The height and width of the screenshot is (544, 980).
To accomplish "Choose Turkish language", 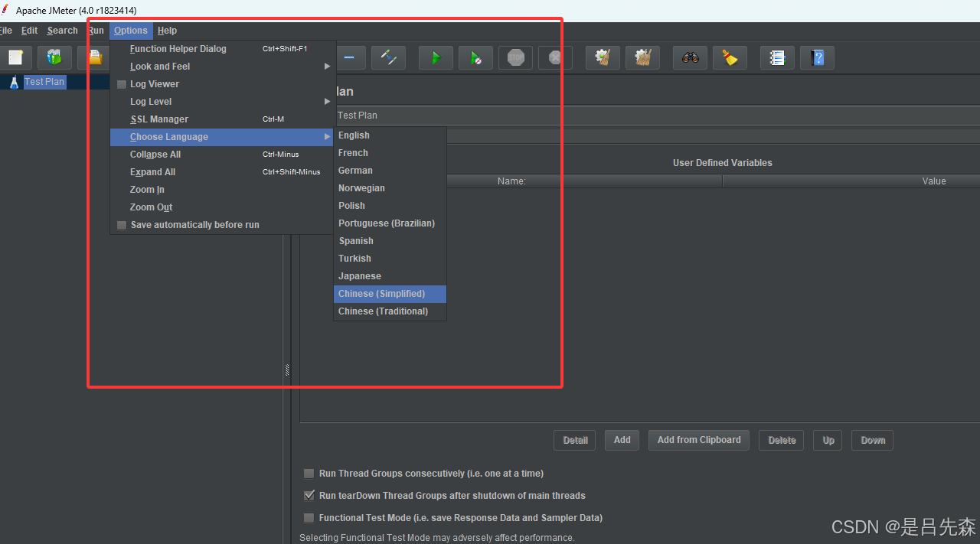I will coord(390,259).
